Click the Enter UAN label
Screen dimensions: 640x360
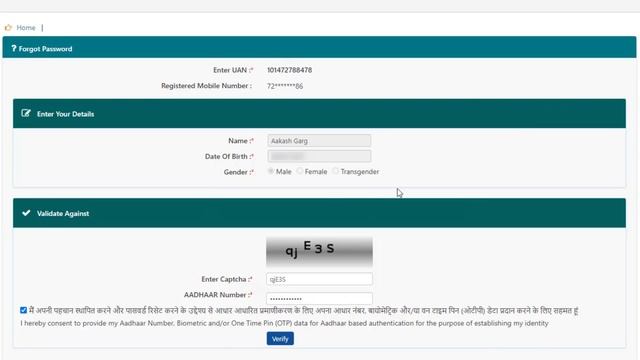(x=233, y=70)
